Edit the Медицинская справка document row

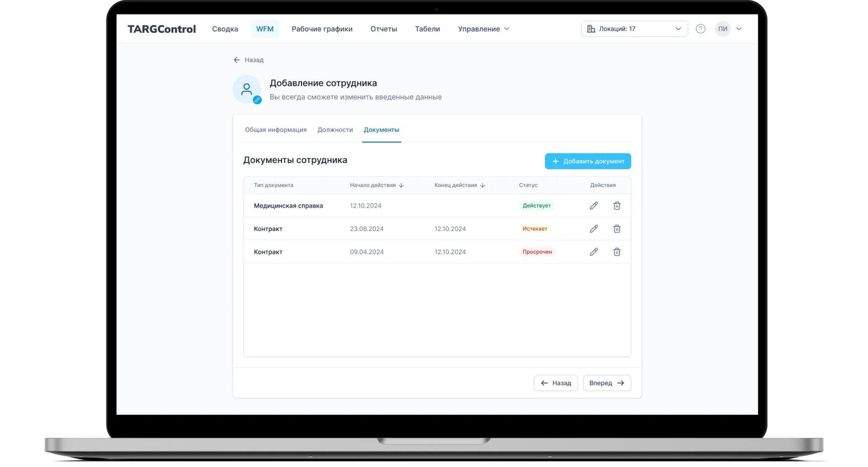(x=594, y=205)
